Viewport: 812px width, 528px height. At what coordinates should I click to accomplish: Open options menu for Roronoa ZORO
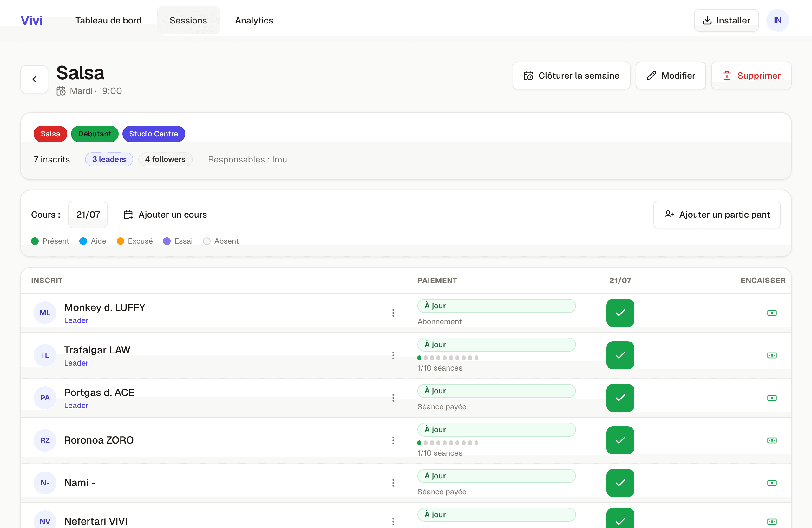[393, 441]
